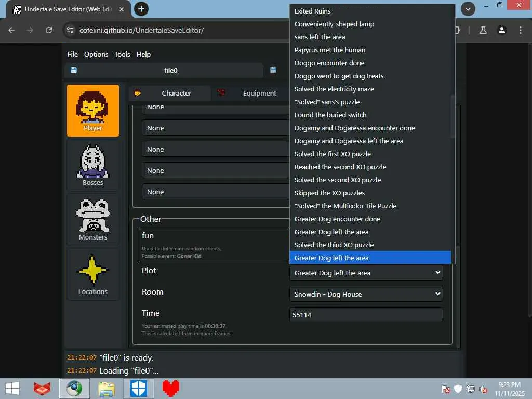Switch to the Character tab

coord(169,94)
